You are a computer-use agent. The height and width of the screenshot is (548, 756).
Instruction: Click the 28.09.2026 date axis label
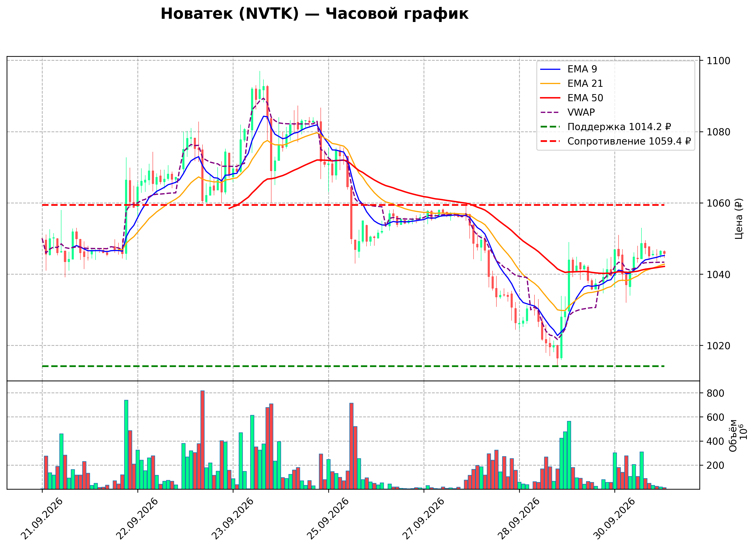[519, 519]
